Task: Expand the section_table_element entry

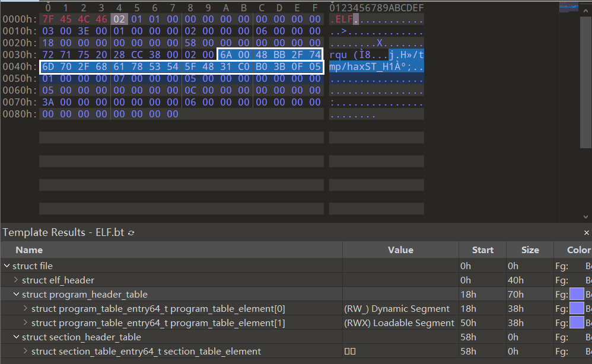Action: [x=26, y=352]
